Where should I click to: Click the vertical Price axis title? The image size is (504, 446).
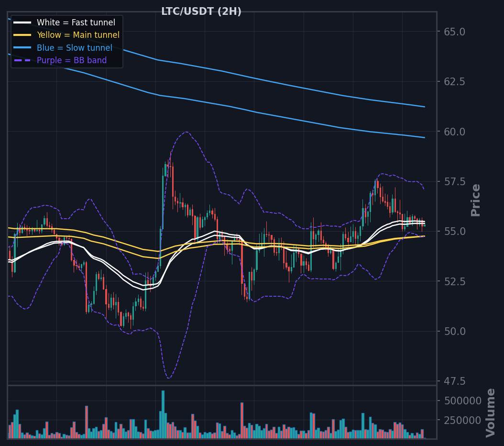(x=475, y=200)
